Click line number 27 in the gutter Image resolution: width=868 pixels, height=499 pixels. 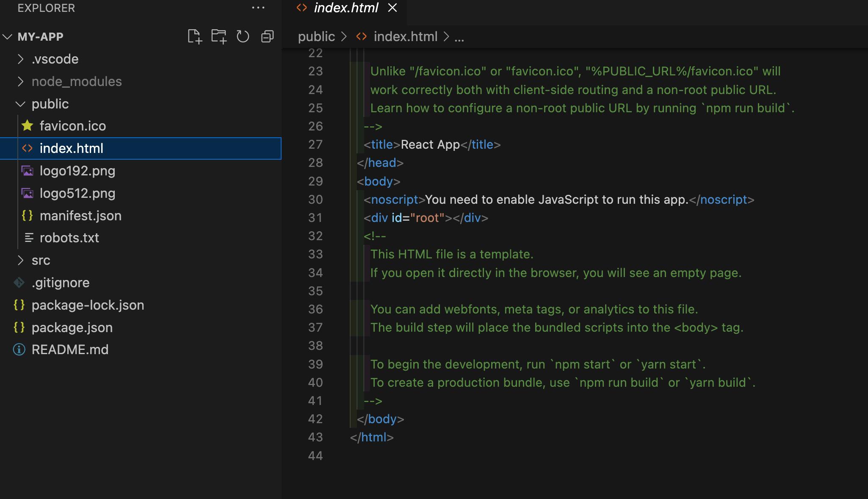[x=315, y=144]
